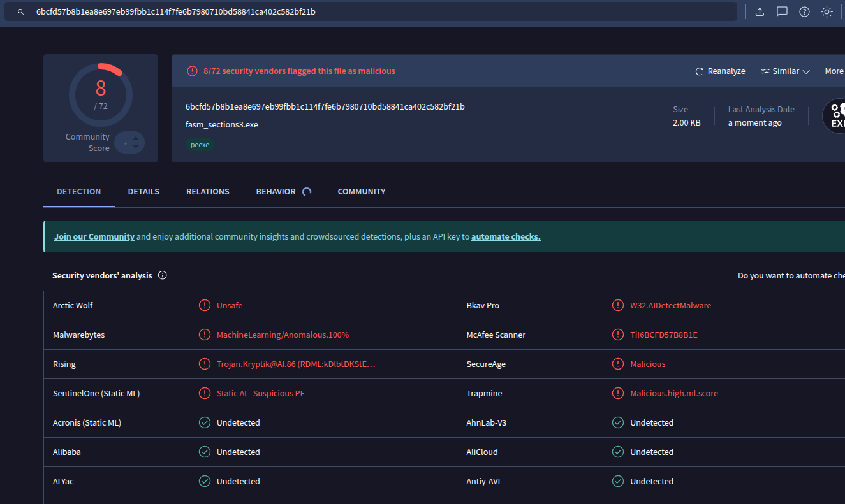The image size is (845, 504).
Task: Click the 2.00 KB size value
Action: click(687, 122)
